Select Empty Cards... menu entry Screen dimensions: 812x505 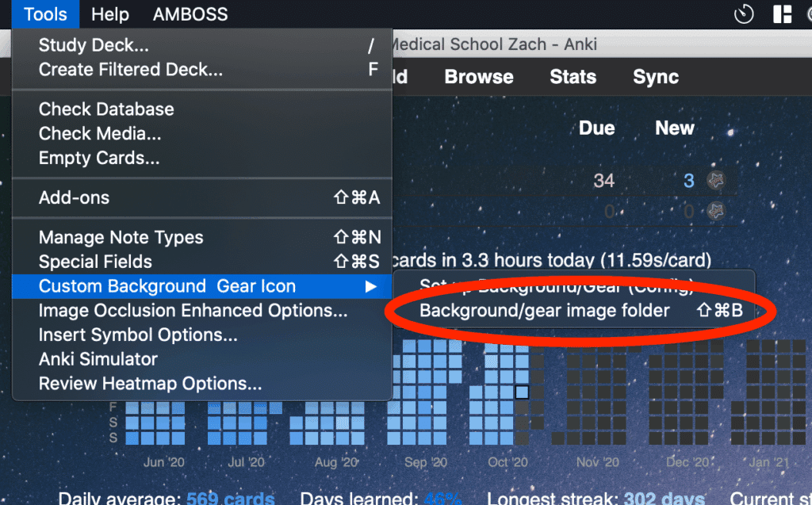click(x=202, y=158)
